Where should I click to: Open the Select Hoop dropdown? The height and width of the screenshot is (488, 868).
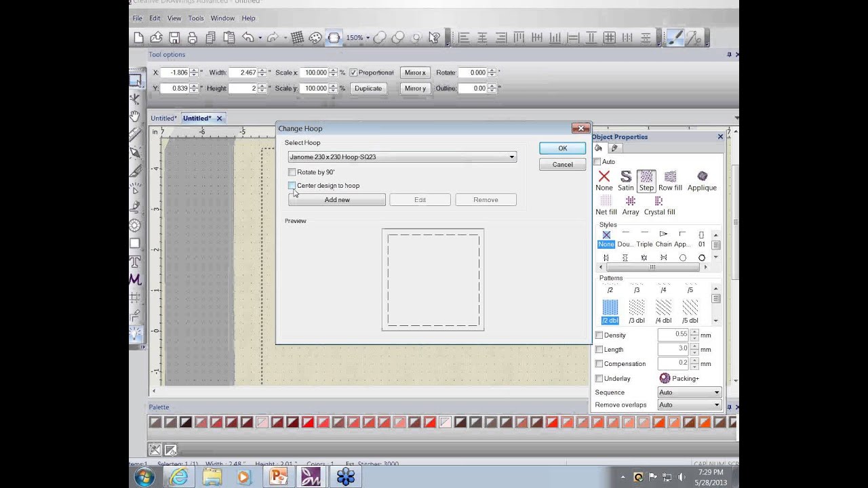coord(402,157)
